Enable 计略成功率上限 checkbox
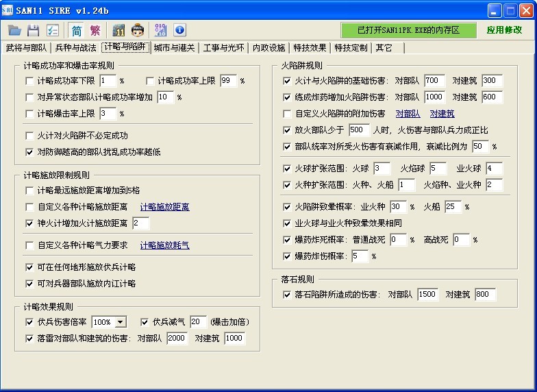The image size is (537, 392). coord(149,81)
